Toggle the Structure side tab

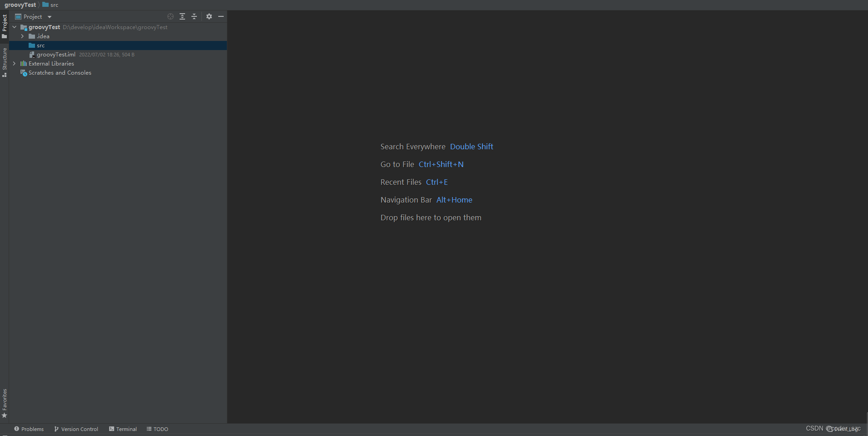point(5,62)
